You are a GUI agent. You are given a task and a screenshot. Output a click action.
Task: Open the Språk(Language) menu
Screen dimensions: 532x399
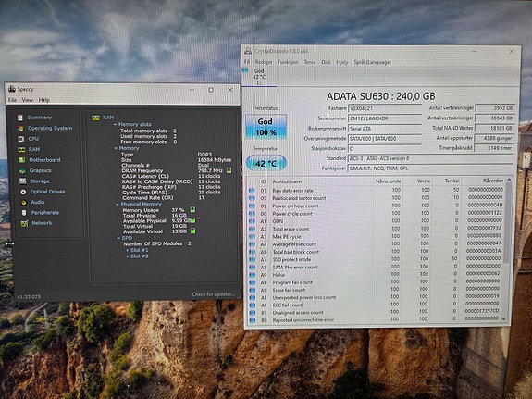click(x=373, y=62)
